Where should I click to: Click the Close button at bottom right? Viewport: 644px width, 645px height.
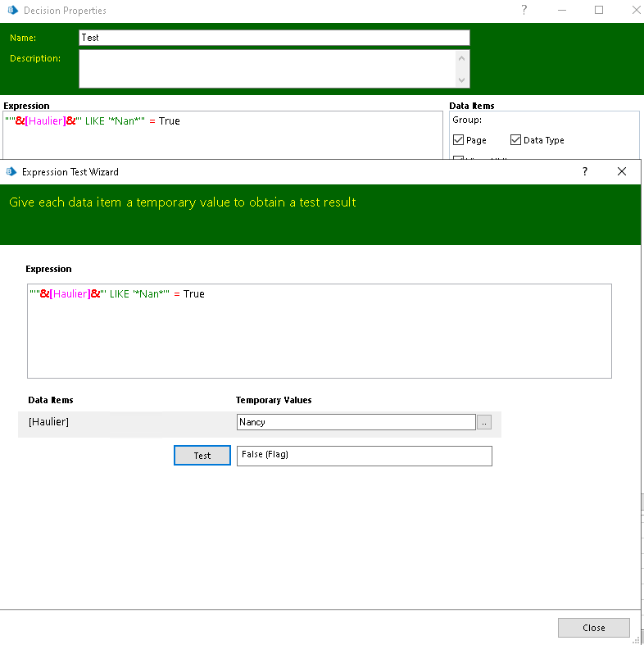click(593, 628)
